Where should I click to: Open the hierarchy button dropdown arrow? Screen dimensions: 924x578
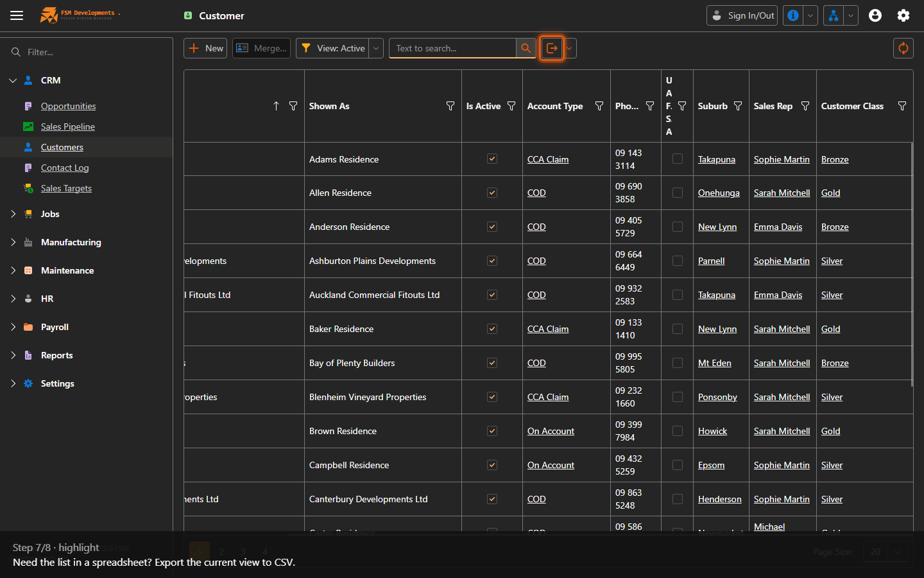(851, 15)
